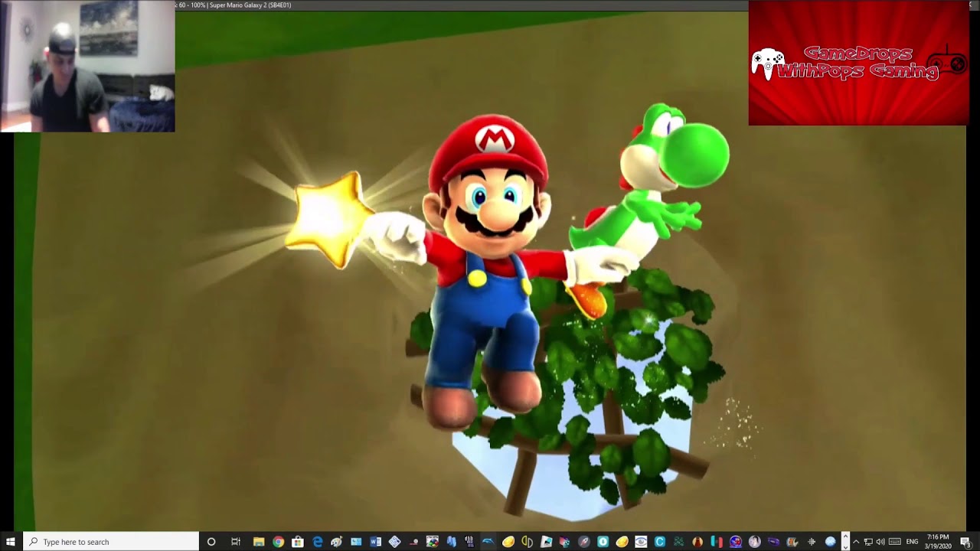Viewport: 980px width, 551px height.
Task: Open the first yellow lemon taskbar icon
Action: coord(508,542)
